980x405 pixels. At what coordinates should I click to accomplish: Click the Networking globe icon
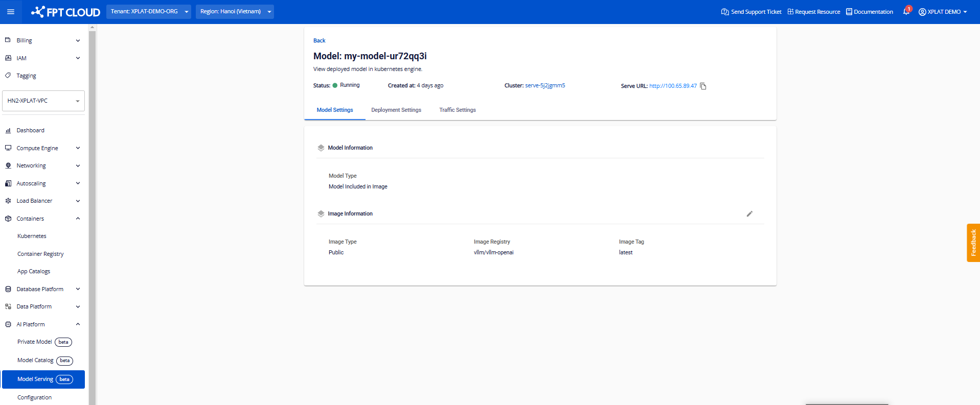8,165
